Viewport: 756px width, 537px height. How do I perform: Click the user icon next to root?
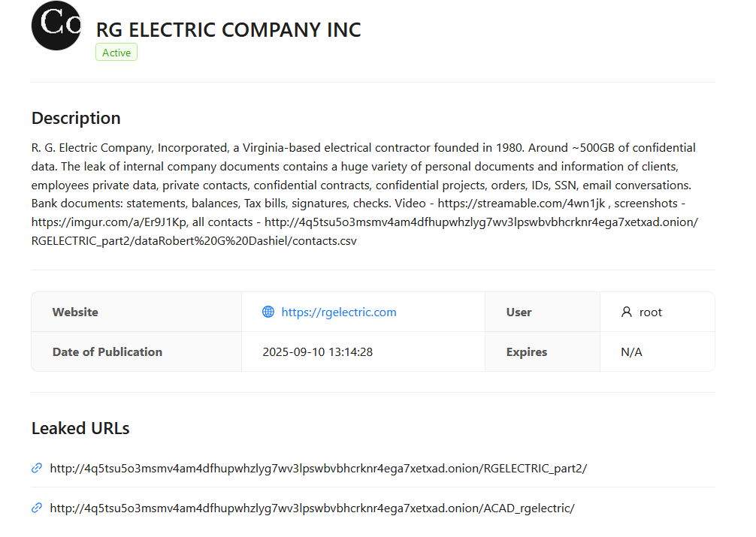click(627, 312)
